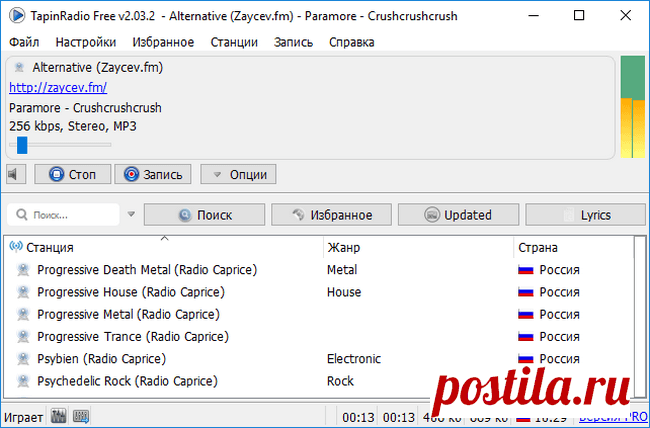Open the Настройки menu

(x=86, y=42)
